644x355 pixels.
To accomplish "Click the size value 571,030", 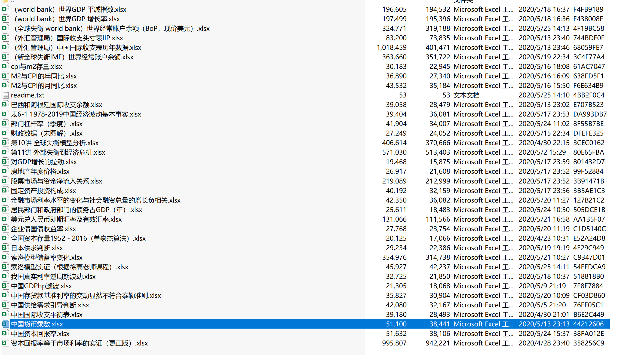I will point(394,152).
